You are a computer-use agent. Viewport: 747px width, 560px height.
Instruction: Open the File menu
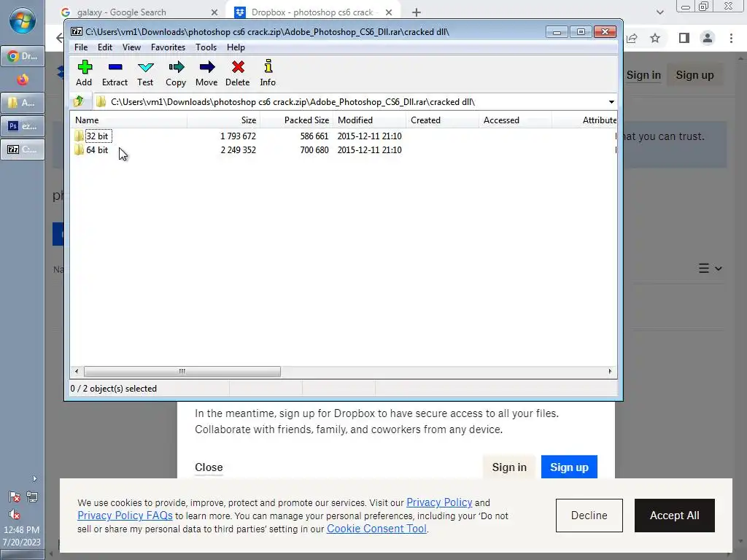[81, 47]
